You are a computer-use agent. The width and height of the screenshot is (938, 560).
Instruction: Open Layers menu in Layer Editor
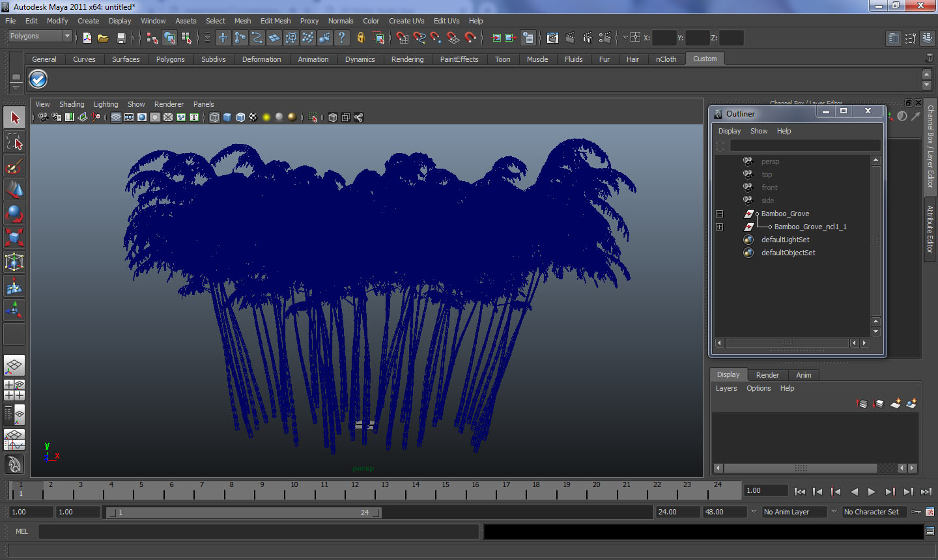point(726,388)
